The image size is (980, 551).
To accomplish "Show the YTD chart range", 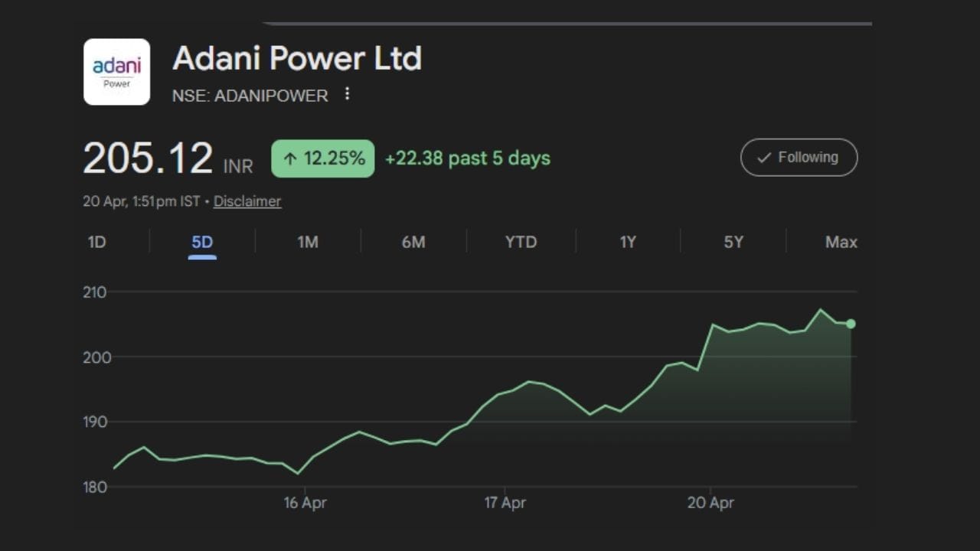I will tap(521, 243).
